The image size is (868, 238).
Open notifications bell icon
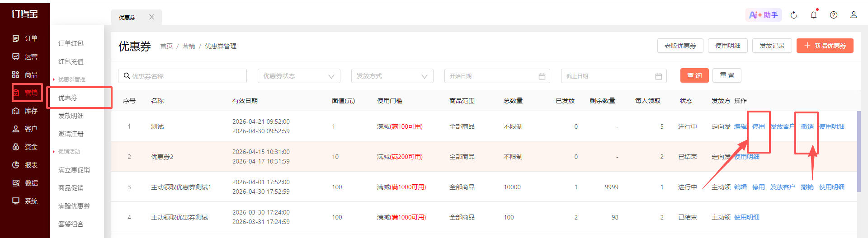(x=814, y=15)
